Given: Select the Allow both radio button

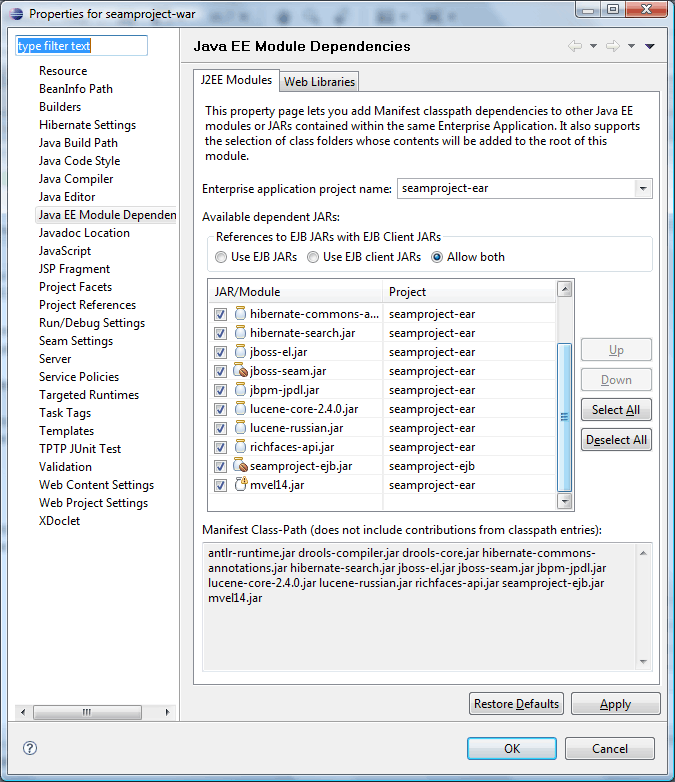Looking at the screenshot, I should click(437, 257).
